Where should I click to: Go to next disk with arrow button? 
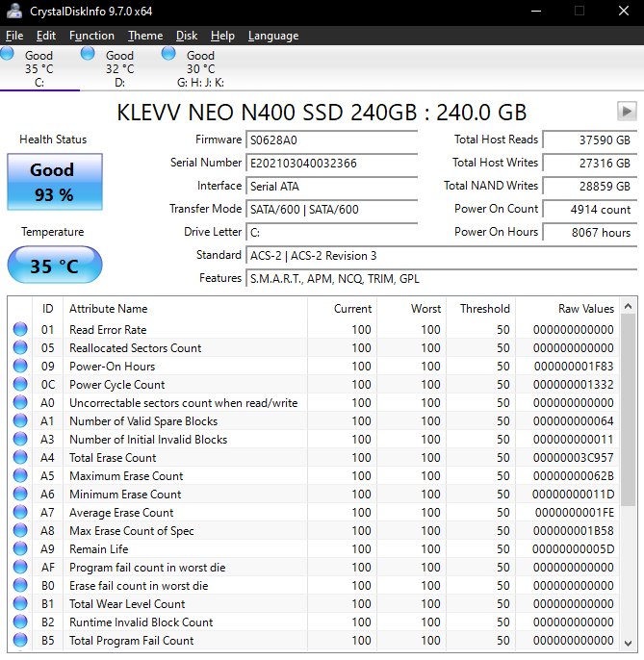point(627,112)
